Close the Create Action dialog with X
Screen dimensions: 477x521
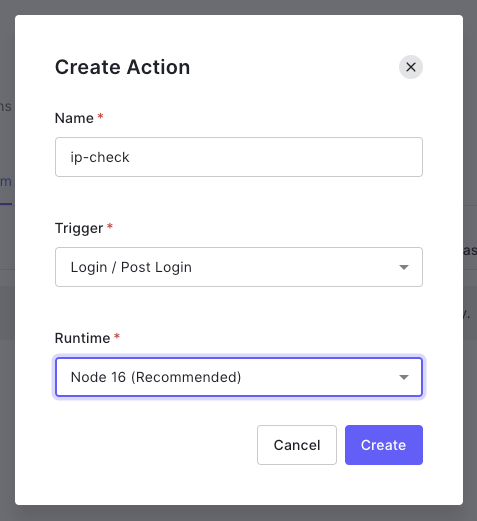pos(411,67)
